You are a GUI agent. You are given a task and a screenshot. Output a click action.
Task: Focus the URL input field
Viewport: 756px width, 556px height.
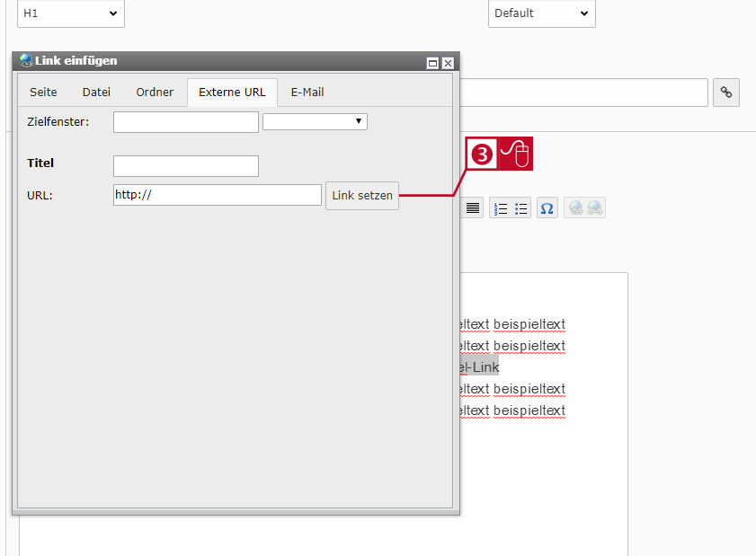click(x=218, y=195)
